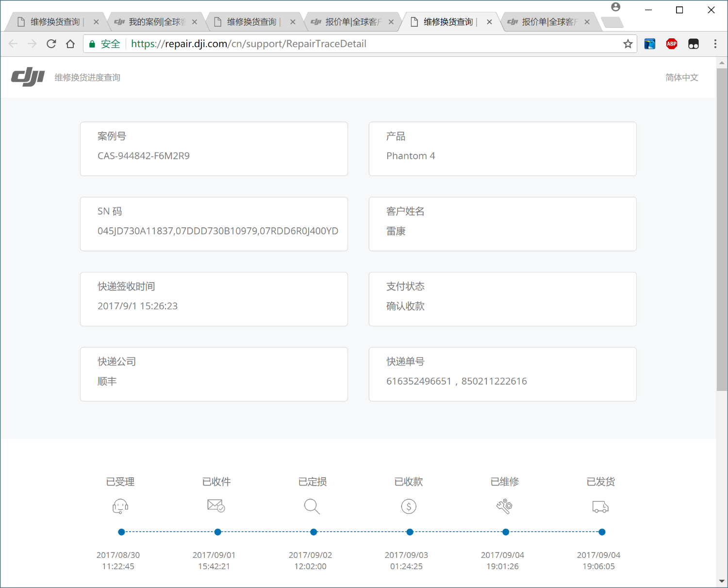Open the AdBlock Plus extension icon
The height and width of the screenshot is (588, 728).
[672, 44]
